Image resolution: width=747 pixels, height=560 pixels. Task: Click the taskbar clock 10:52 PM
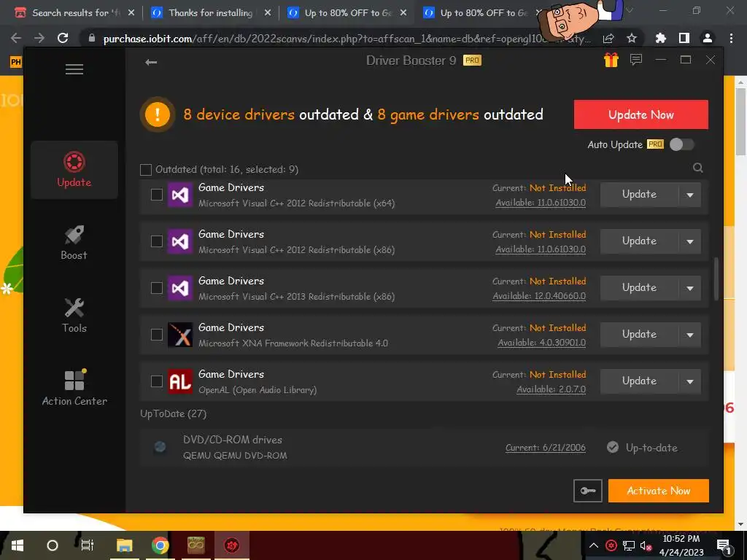click(681, 545)
